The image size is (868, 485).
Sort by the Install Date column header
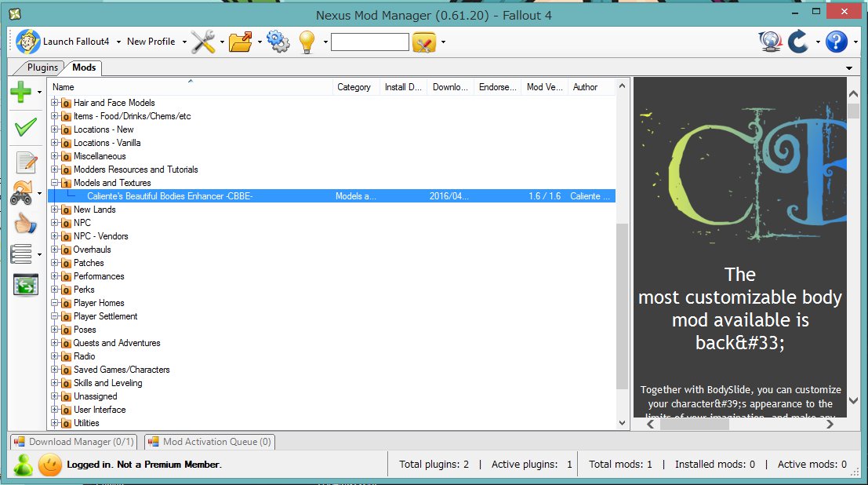pyautogui.click(x=403, y=87)
